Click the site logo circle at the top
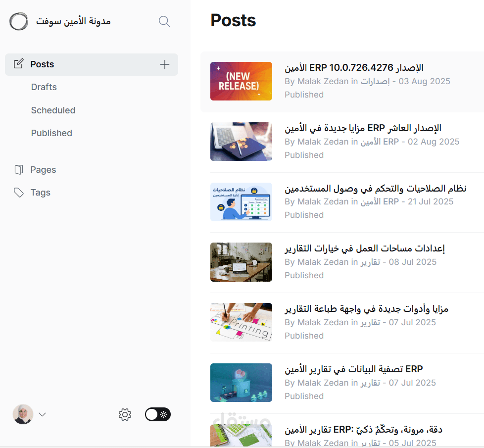This screenshot has height=448, width=484. point(18,21)
